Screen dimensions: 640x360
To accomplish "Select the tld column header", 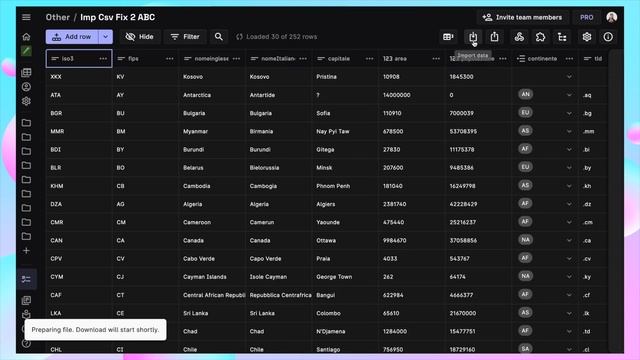I will coord(593,59).
